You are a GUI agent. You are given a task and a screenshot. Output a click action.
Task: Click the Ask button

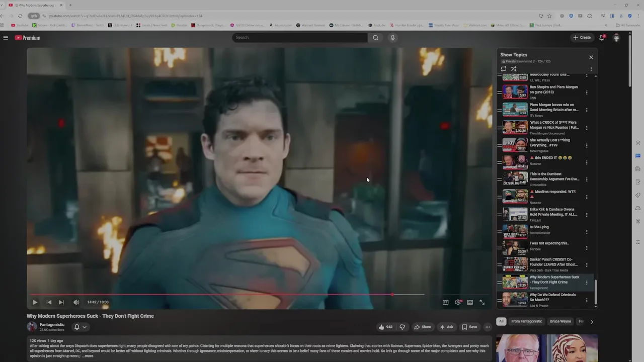click(446, 327)
